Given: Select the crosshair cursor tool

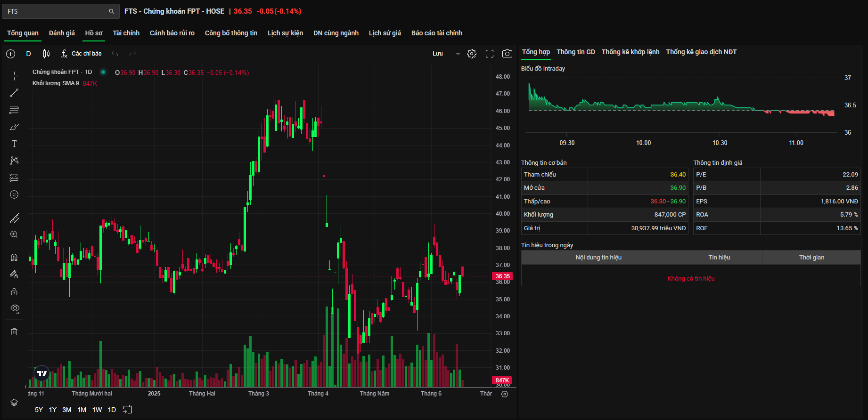Looking at the screenshot, I should [14, 76].
